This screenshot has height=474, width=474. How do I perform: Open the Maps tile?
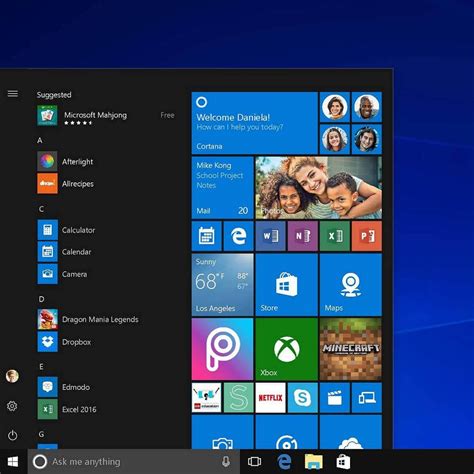coord(350,285)
